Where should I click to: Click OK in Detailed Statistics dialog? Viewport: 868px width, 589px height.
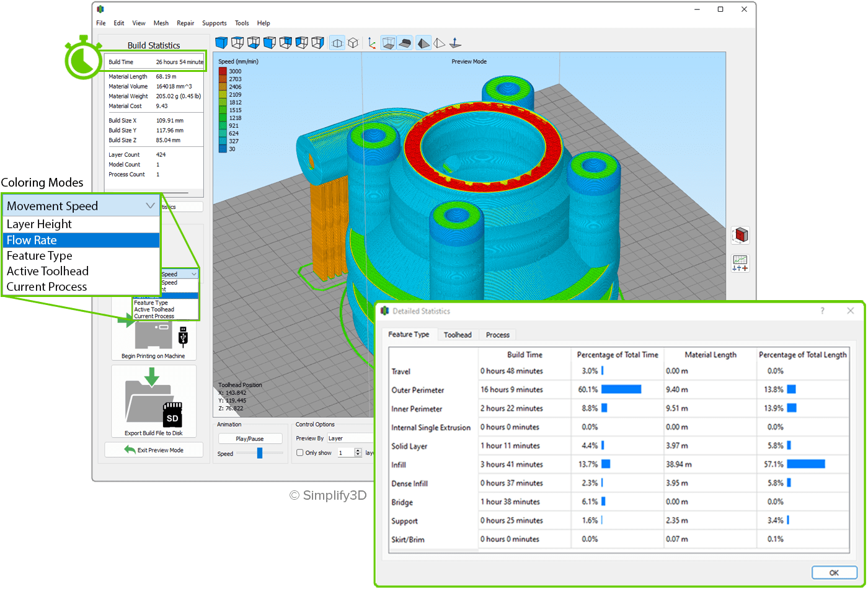833,572
